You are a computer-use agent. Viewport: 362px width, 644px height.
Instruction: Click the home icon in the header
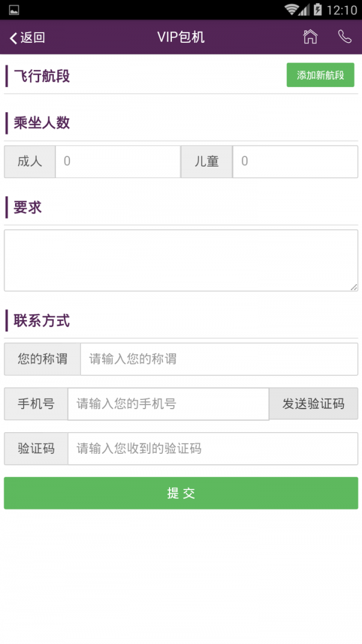[310, 37]
